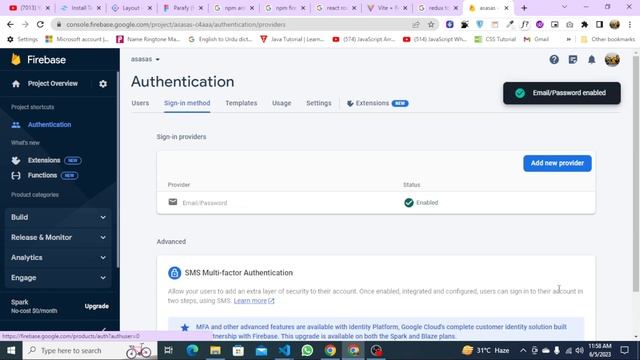
Task: Click the weather 31°C Haze widget
Action: click(486, 350)
